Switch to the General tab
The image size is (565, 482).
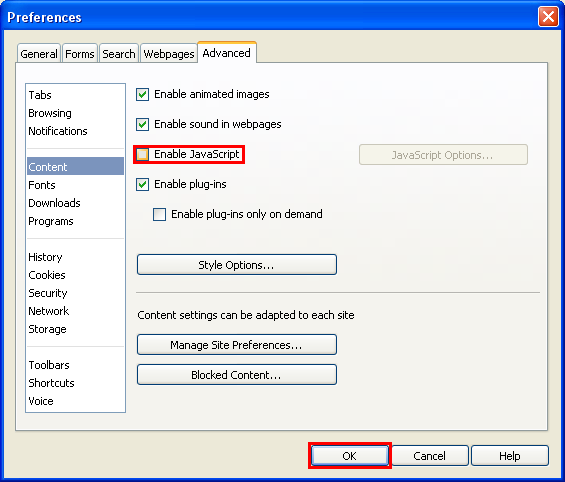(39, 54)
